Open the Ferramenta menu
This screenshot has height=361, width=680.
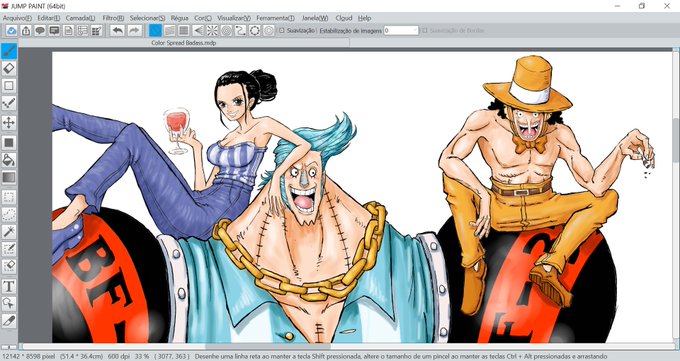[x=275, y=18]
